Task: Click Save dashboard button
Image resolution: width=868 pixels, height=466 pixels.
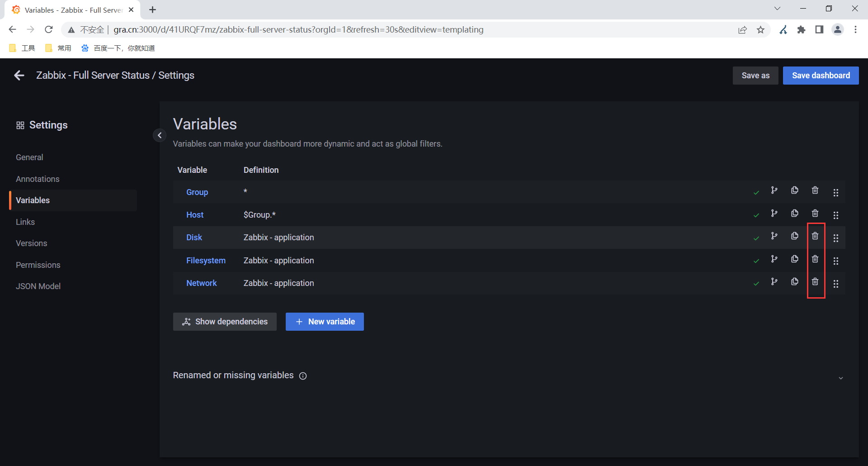Action: (821, 76)
